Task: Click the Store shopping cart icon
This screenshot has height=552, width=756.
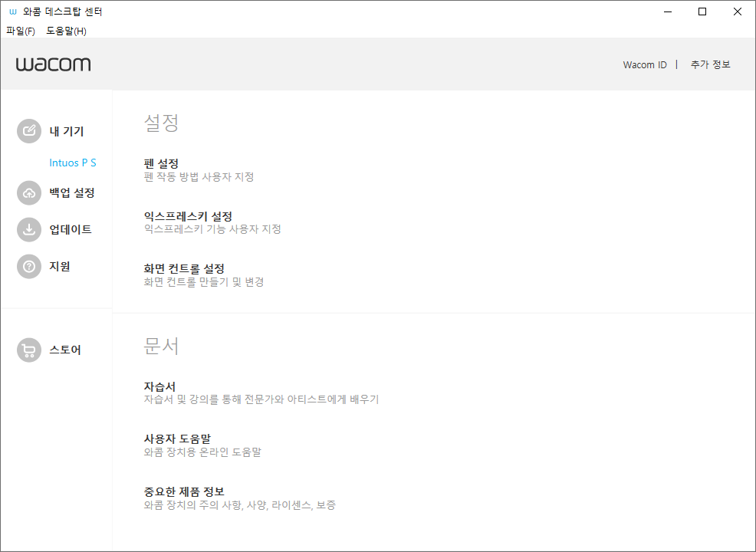Action: (29, 350)
